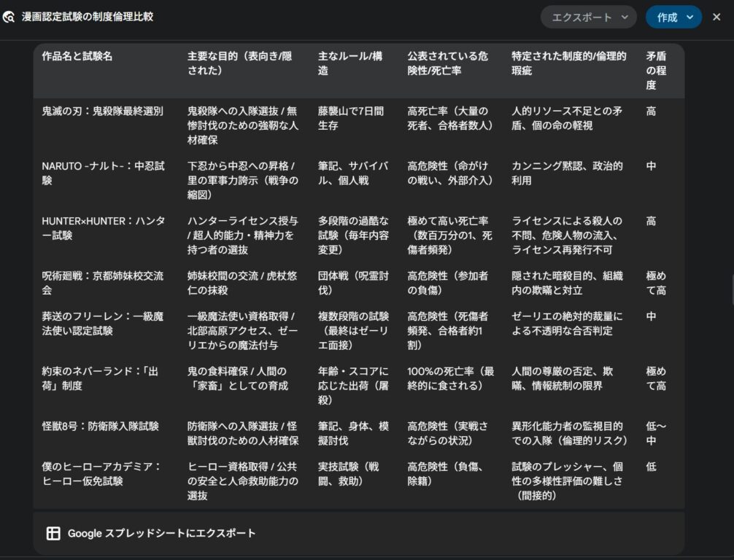Click the cell 多段階の過酷な試験（毎年内容変更）
The image size is (734, 560).
353,235
